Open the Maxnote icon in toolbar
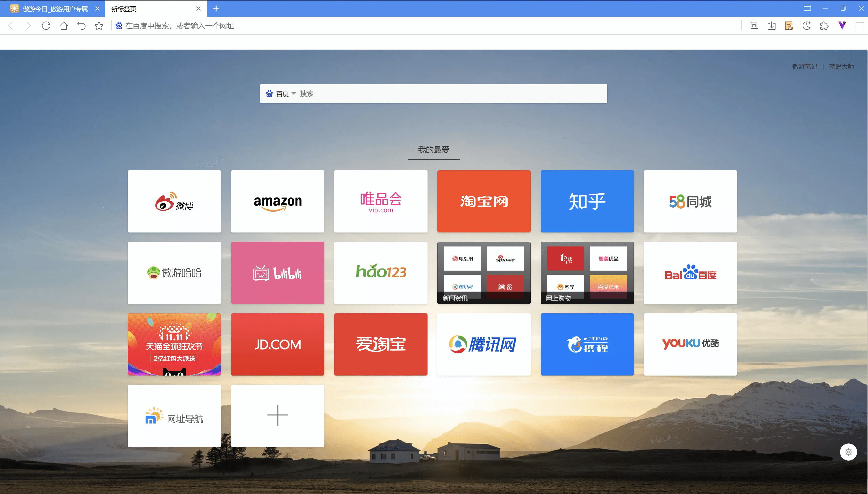 coord(789,26)
